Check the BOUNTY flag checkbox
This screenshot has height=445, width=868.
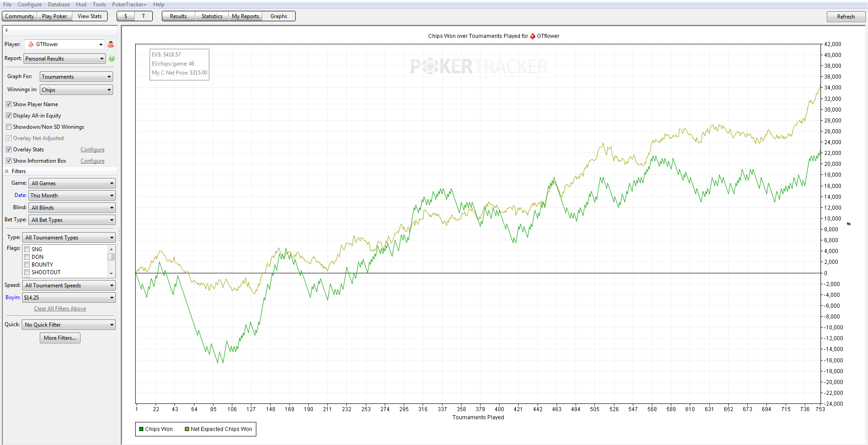coord(27,265)
